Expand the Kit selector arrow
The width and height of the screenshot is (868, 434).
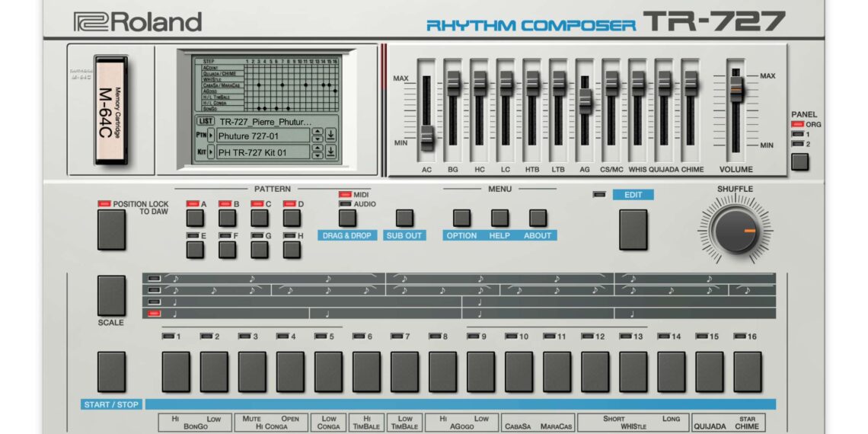point(211,152)
